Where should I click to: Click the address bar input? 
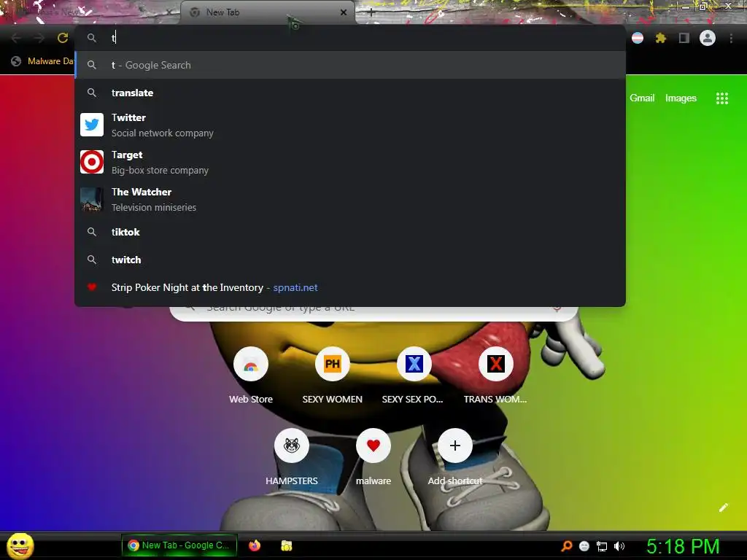coord(350,38)
